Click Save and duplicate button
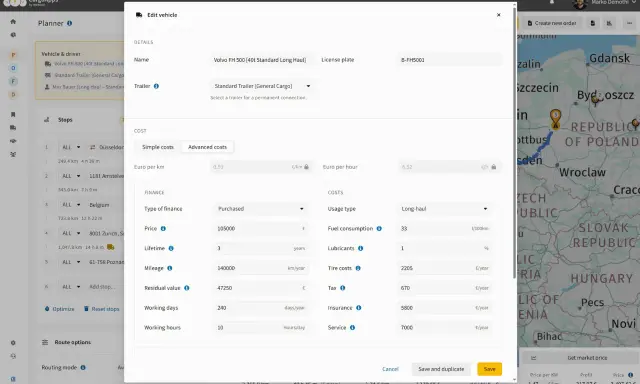 441,369
